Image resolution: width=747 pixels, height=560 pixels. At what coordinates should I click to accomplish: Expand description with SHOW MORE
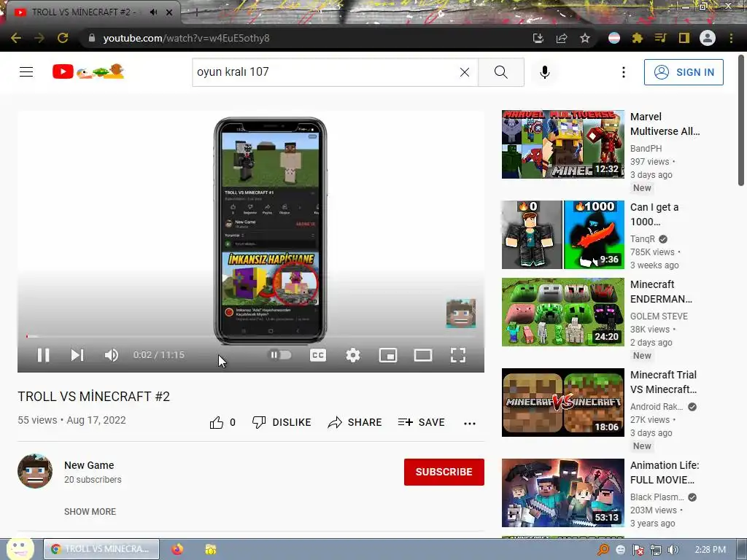click(x=90, y=511)
